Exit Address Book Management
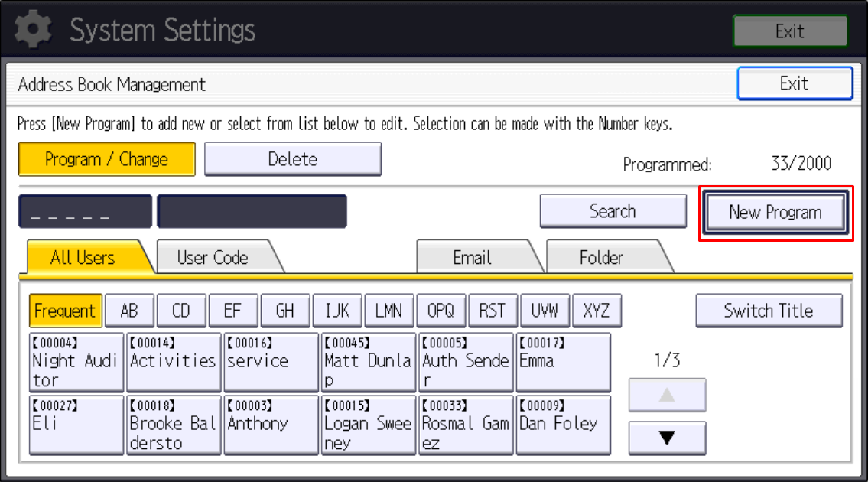This screenshot has height=482, width=868. click(x=795, y=83)
